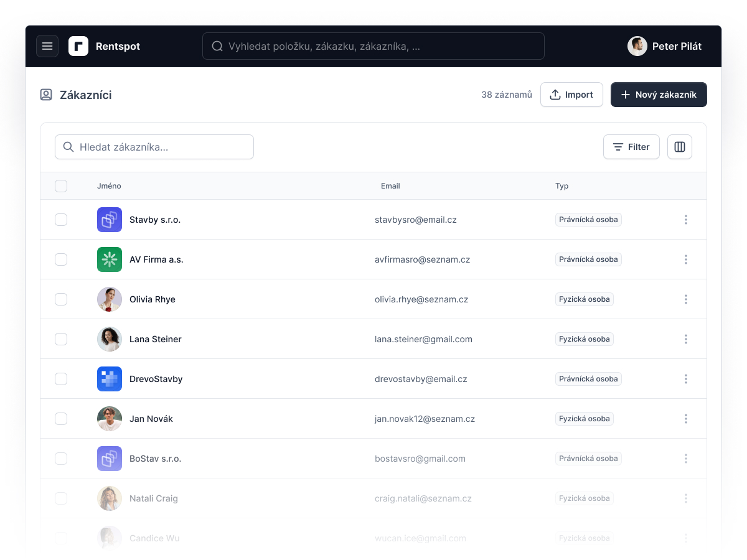The height and width of the screenshot is (560, 747).
Task: Click the Rentspot logo icon
Action: click(78, 46)
